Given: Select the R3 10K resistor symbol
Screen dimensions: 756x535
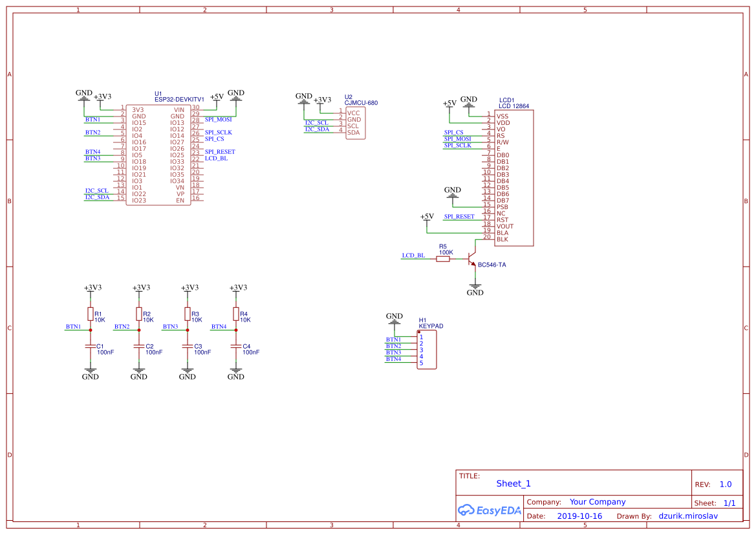Looking at the screenshot, I should tap(188, 313).
